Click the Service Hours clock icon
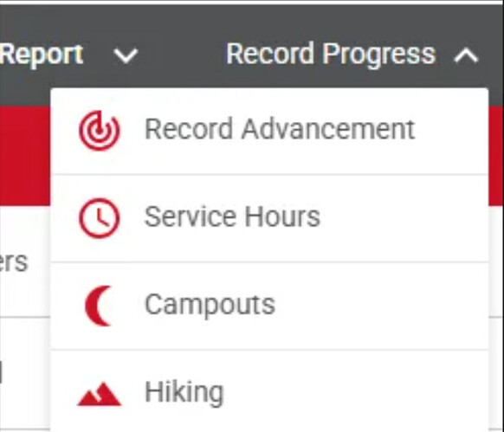The width and height of the screenshot is (504, 432). click(x=100, y=218)
